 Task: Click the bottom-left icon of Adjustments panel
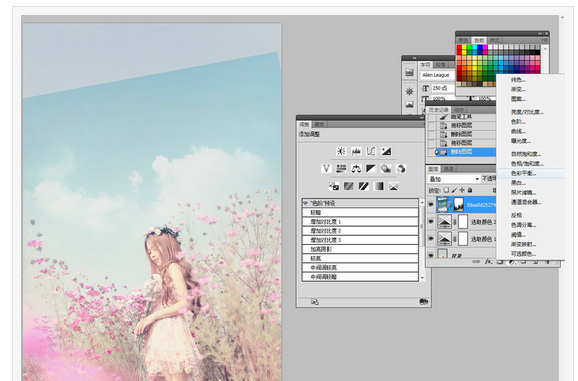point(314,302)
